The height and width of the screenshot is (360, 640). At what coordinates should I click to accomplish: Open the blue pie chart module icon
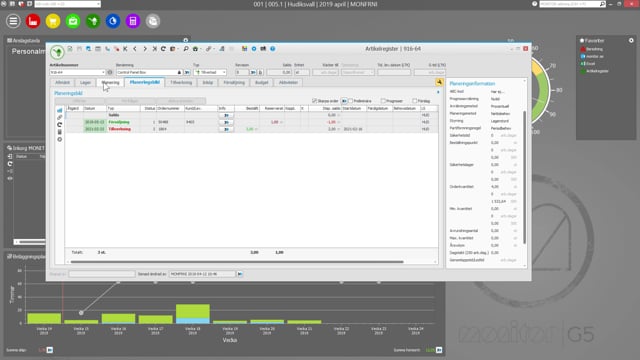113,21
